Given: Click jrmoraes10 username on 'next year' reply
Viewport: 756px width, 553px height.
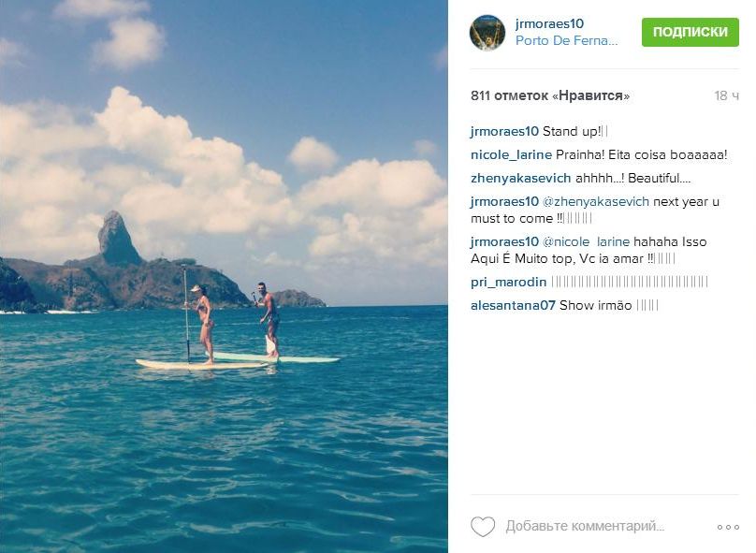Looking at the screenshot, I should [x=504, y=201].
